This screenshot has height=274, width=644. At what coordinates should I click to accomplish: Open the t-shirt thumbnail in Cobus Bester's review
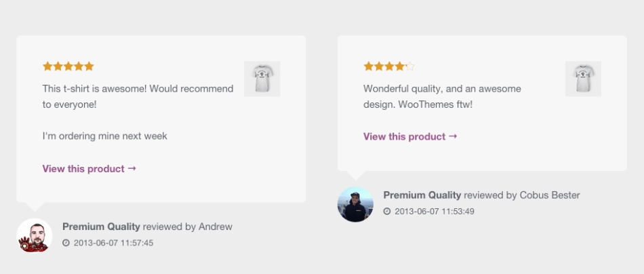583,79
